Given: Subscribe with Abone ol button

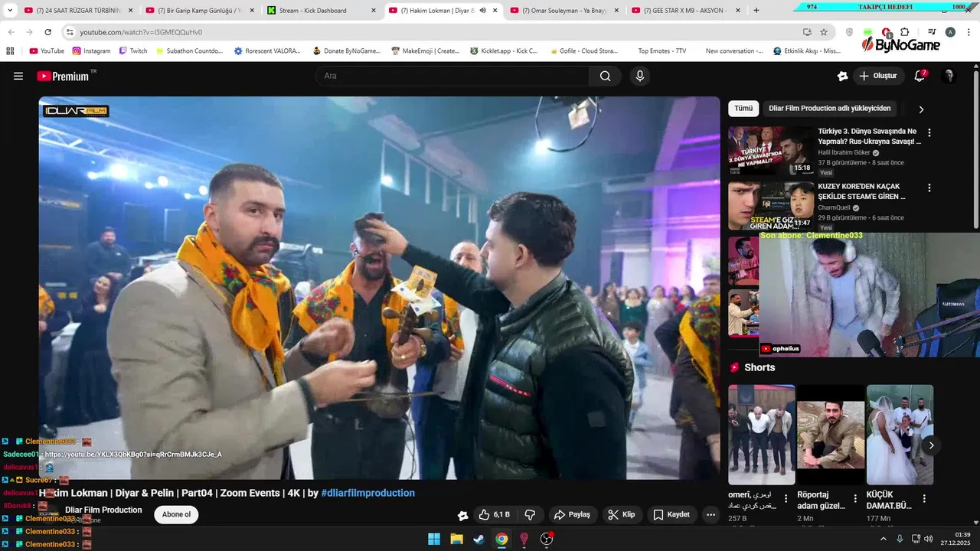Looking at the screenshot, I should [x=176, y=514].
